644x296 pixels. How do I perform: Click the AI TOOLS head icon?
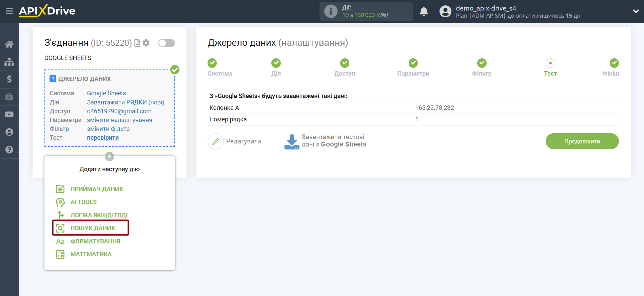(60, 202)
